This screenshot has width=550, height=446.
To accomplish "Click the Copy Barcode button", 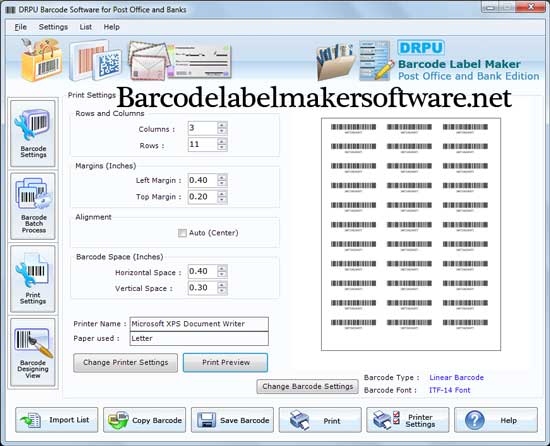I will pos(145,420).
